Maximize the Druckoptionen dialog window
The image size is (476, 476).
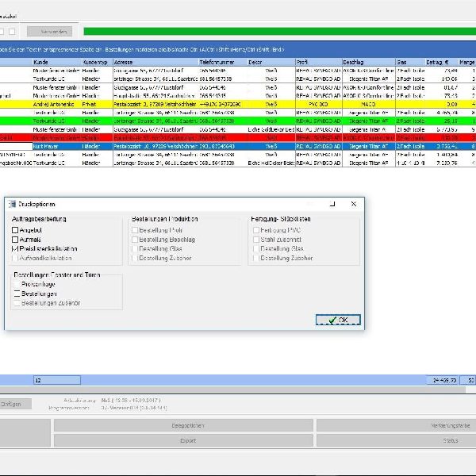pyautogui.click(x=336, y=204)
